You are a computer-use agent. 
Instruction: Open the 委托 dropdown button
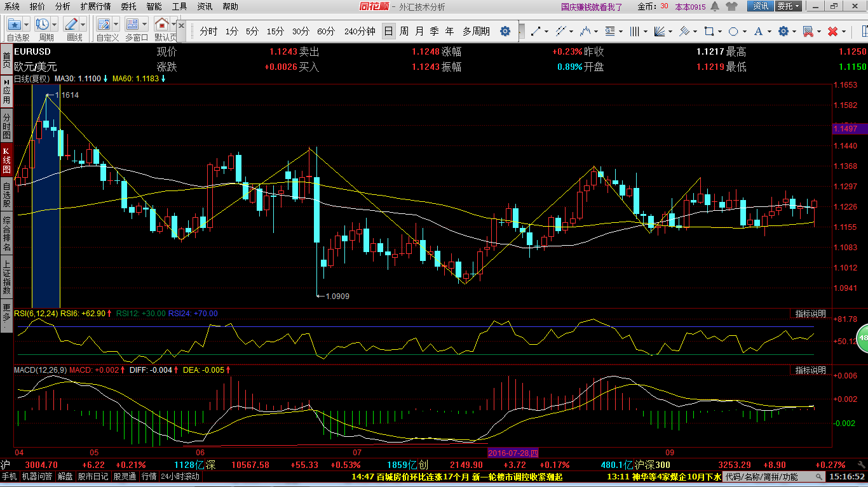tap(789, 6)
